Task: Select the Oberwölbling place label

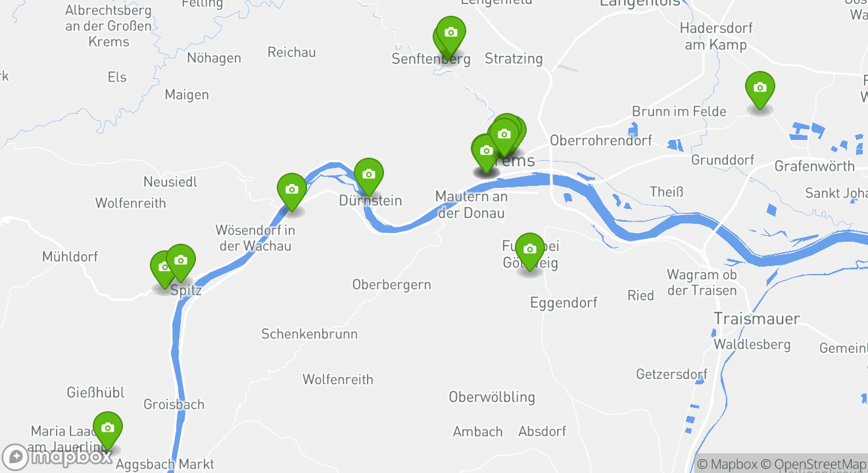Action: click(492, 397)
